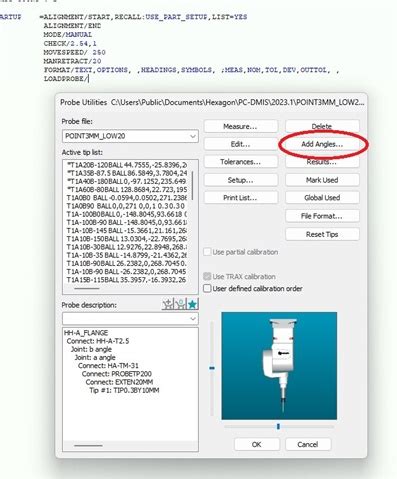The image size is (397, 479).
Task: Open Tolerances... settings
Action: [240, 162]
